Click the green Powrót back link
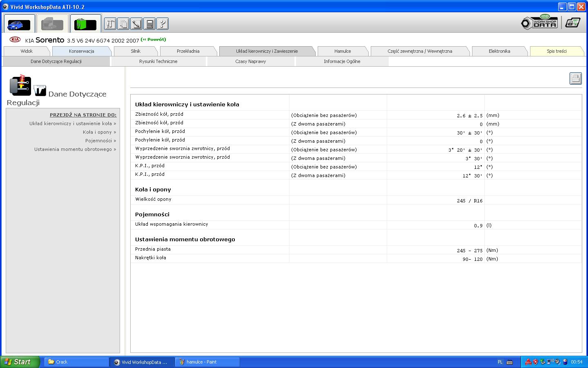This screenshot has height=368, width=588. point(154,40)
